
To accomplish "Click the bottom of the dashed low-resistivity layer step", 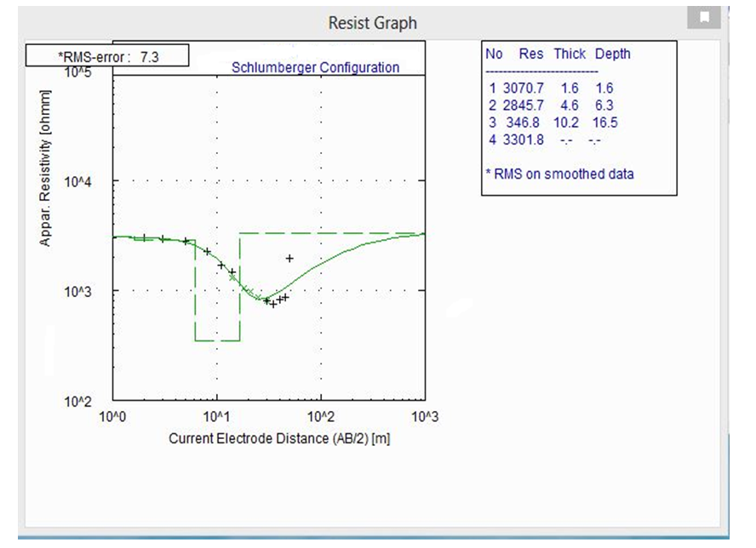I will [x=217, y=340].
